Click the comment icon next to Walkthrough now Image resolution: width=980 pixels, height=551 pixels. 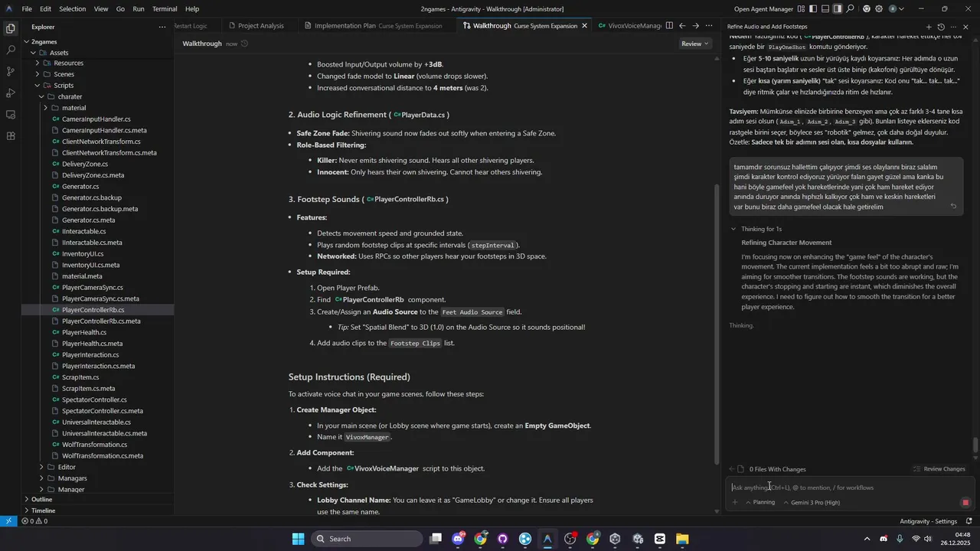(244, 44)
